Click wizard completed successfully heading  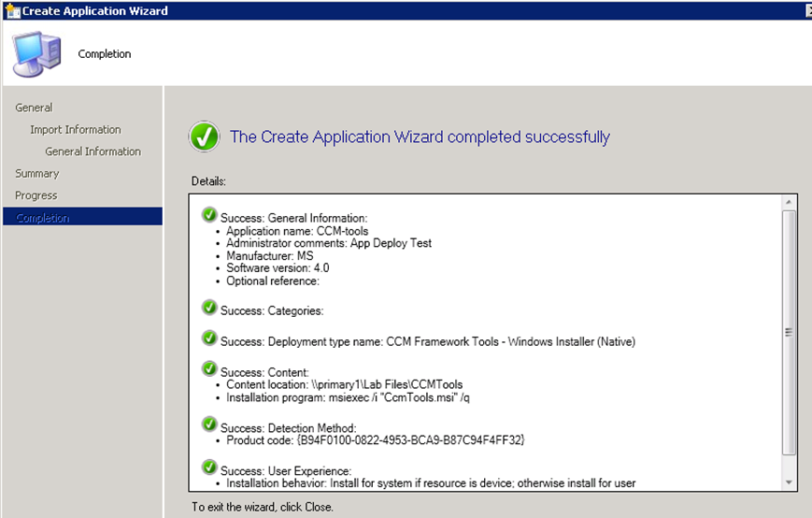420,137
